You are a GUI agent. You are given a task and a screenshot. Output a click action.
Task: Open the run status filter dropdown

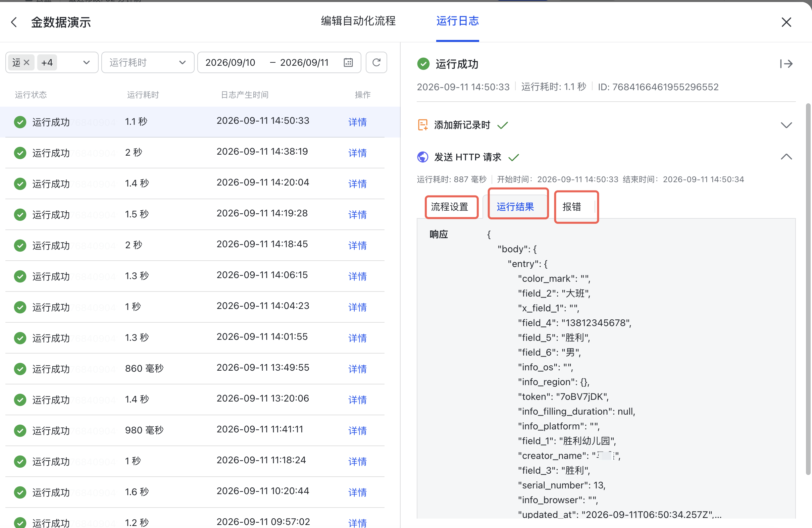pos(52,62)
